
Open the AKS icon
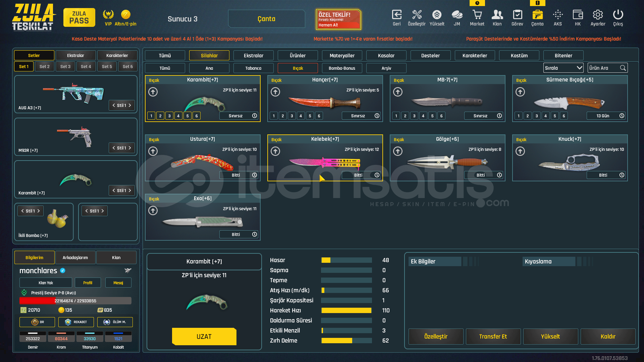tap(558, 15)
